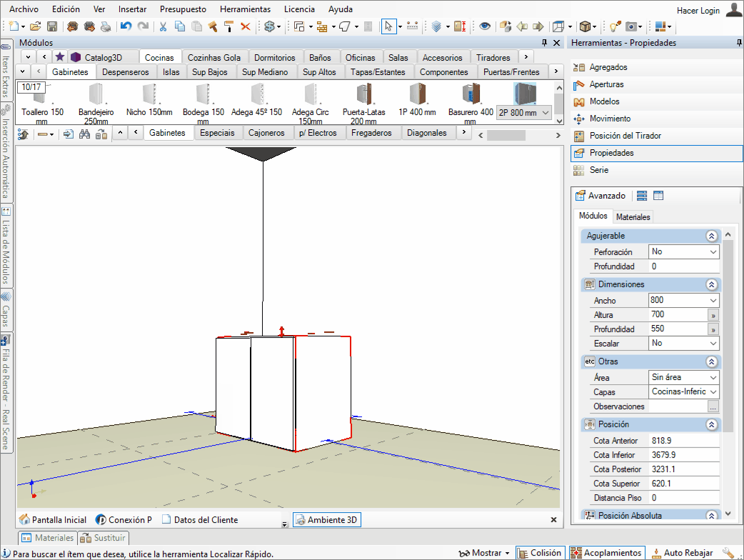Copy the selected module
The height and width of the screenshot is (560, 744).
[180, 26]
